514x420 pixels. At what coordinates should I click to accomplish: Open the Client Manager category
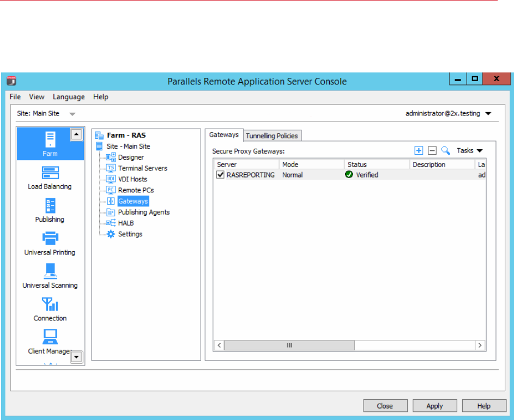pos(50,342)
